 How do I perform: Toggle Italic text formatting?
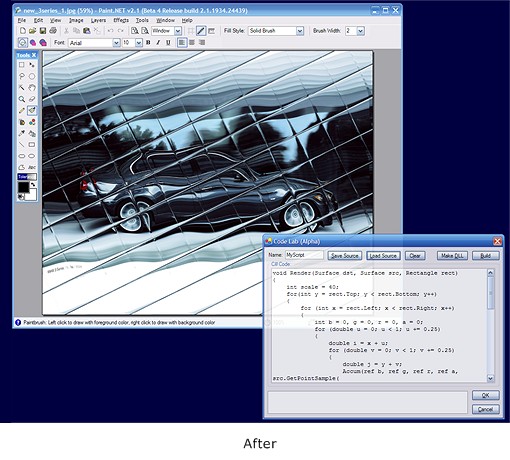pos(158,43)
